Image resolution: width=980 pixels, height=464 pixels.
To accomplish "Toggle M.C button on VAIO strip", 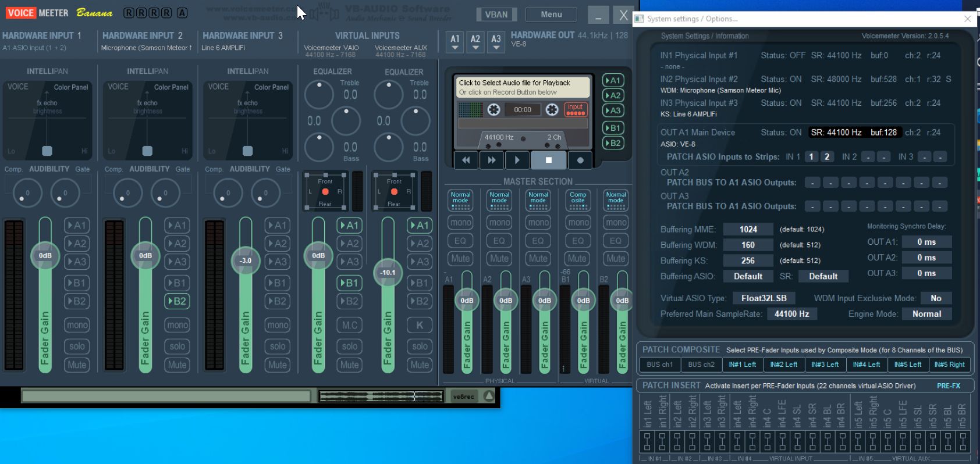I will pos(349,325).
